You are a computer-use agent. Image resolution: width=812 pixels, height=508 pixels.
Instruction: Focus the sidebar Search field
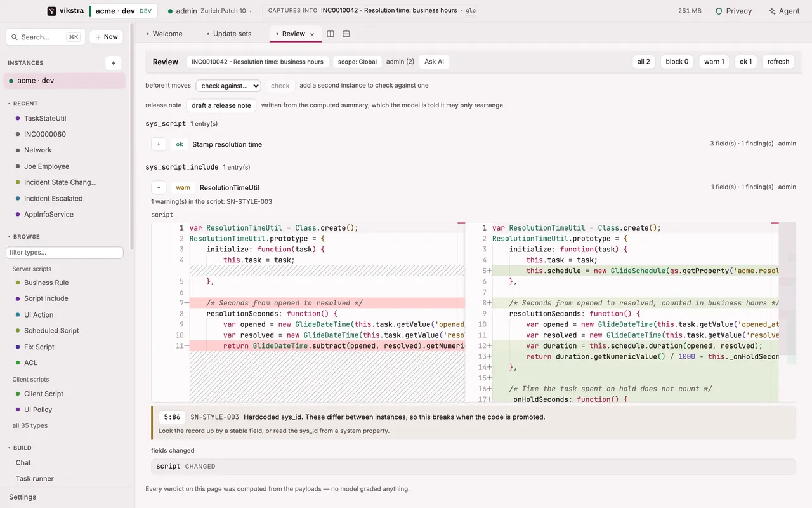46,37
